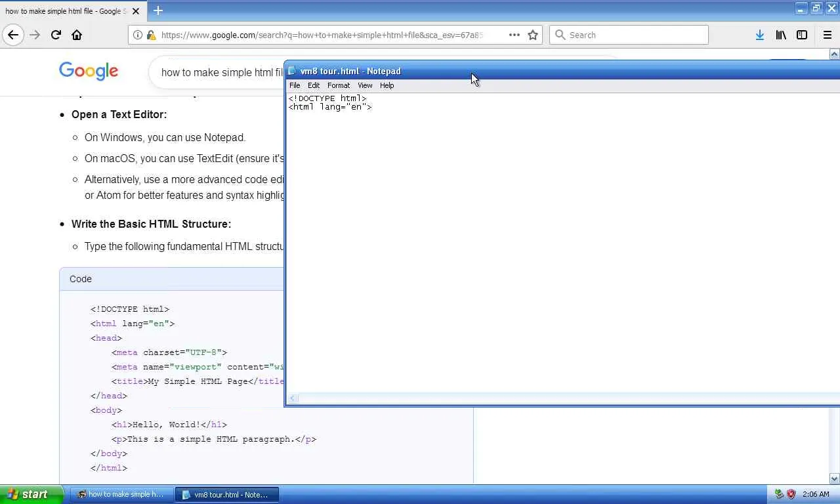The width and height of the screenshot is (840, 504).
Task: Open the Firefox downloads panel
Action: pyautogui.click(x=759, y=35)
